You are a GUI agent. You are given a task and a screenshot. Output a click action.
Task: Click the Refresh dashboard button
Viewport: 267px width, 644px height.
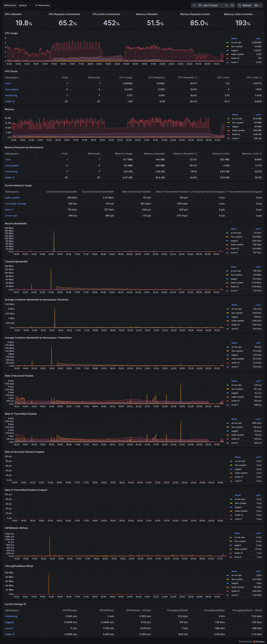[x=245, y=5]
